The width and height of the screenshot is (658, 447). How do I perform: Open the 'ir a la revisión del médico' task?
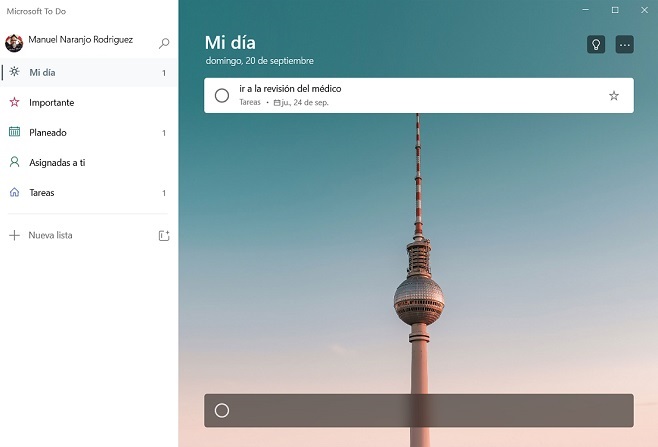point(419,95)
